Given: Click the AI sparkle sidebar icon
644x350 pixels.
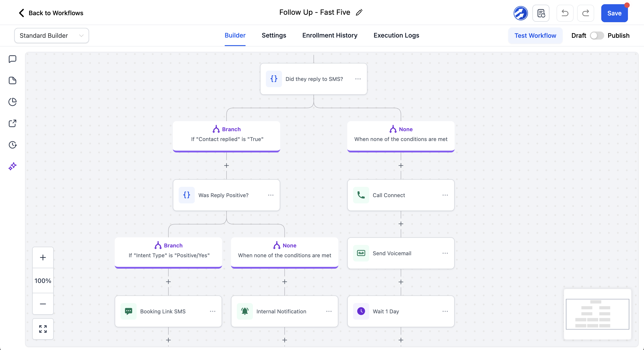Looking at the screenshot, I should [13, 166].
